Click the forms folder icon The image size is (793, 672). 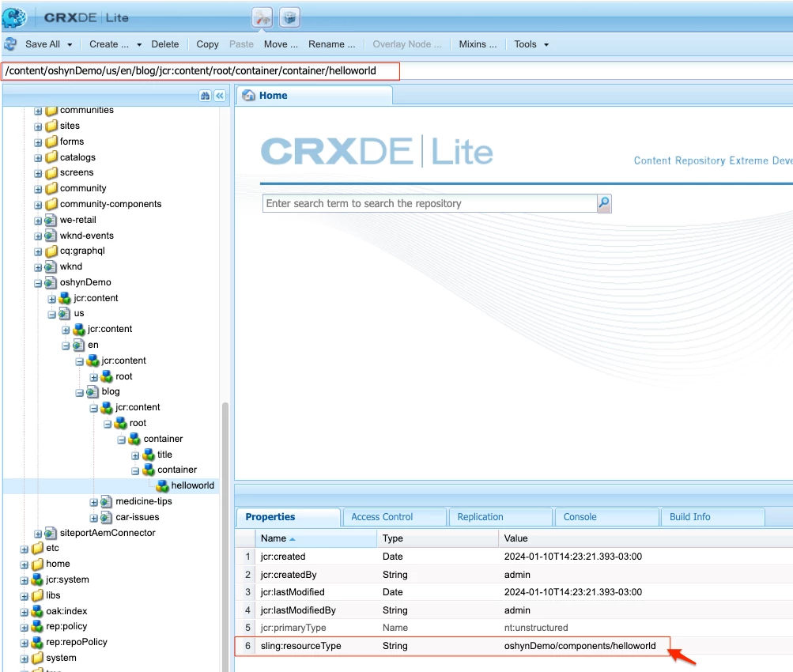click(51, 142)
